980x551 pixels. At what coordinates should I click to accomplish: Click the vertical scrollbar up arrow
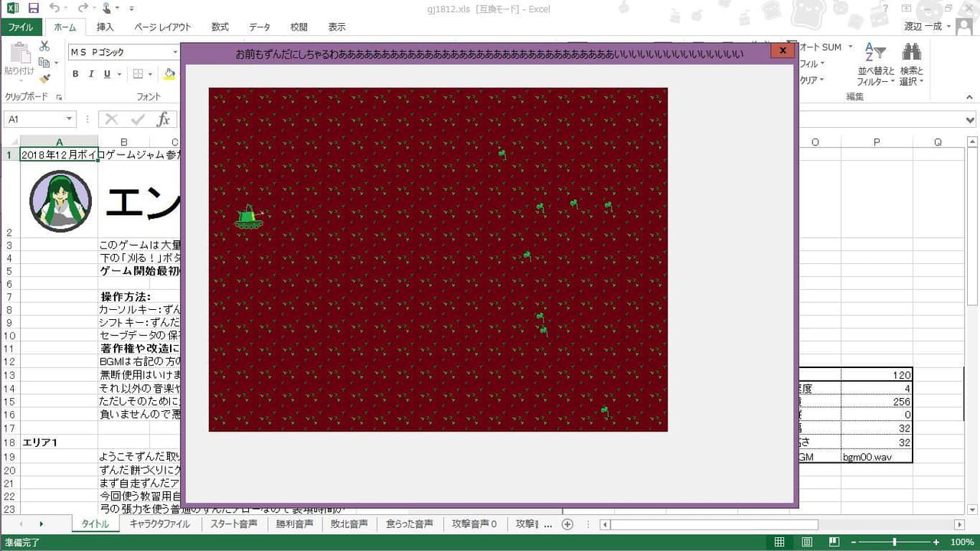[x=972, y=142]
